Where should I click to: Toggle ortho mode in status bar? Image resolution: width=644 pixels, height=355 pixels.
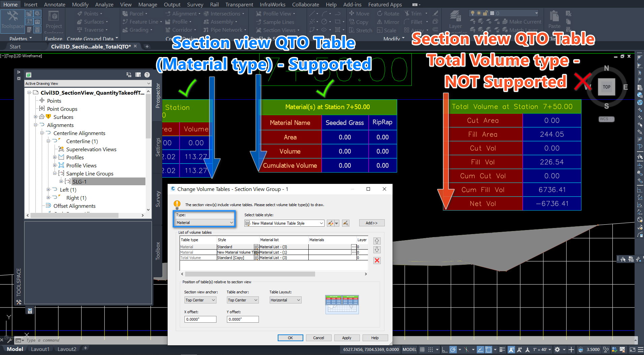click(x=445, y=350)
